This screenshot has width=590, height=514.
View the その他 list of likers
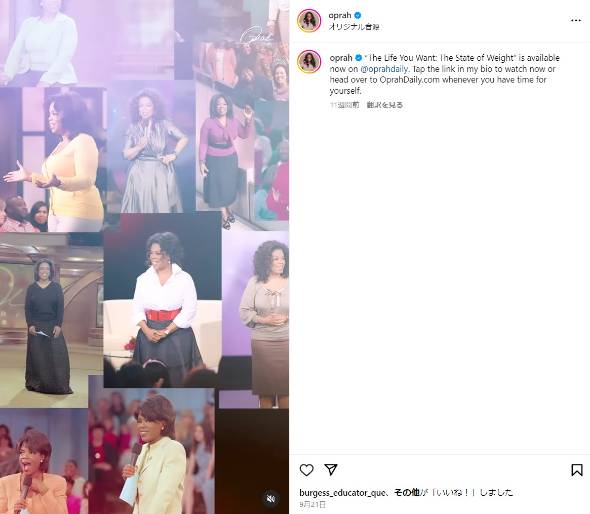(406, 492)
